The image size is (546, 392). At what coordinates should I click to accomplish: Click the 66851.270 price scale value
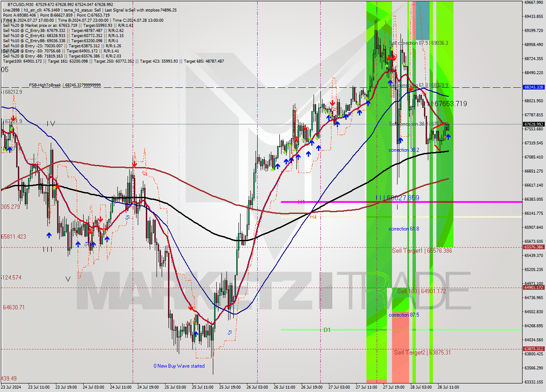tap(534, 171)
